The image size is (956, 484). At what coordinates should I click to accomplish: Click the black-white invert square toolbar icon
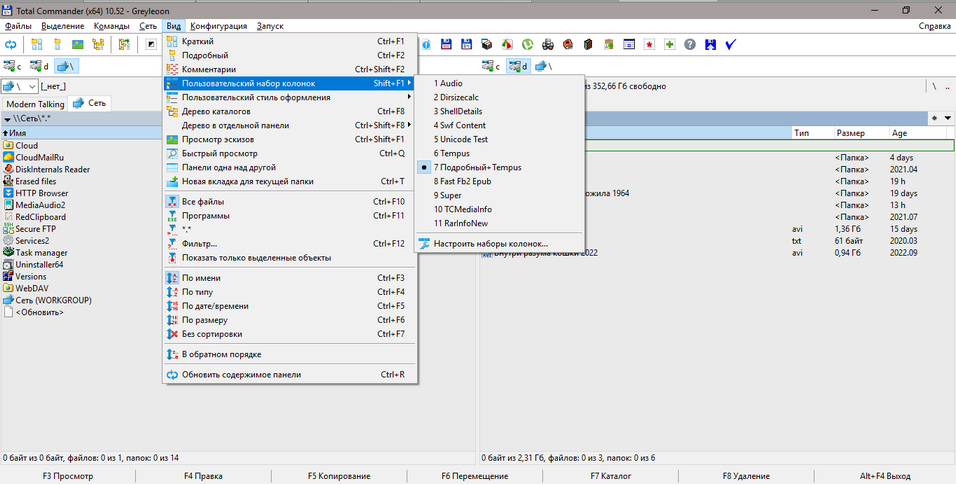pyautogui.click(x=151, y=44)
